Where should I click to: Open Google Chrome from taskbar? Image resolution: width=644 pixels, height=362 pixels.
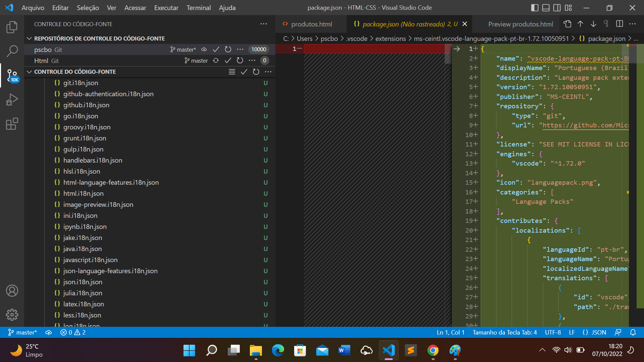[x=433, y=350]
